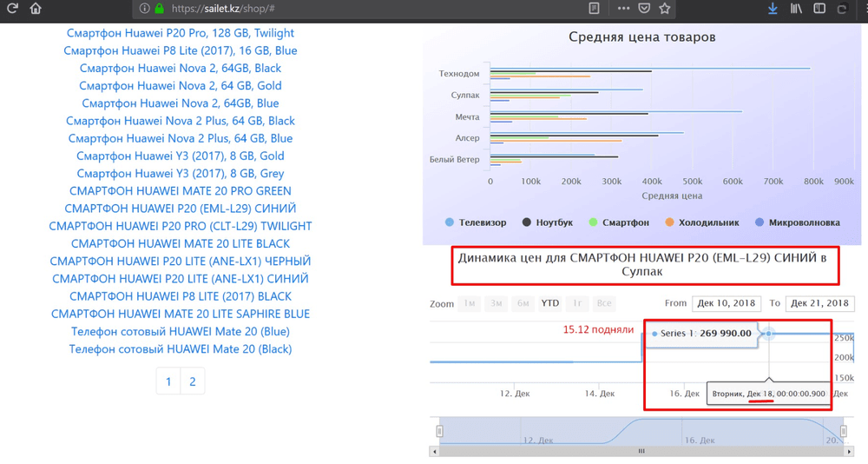Screen dimensions: 868x464
Task: Click the green padlock security icon
Action: pyautogui.click(x=160, y=9)
